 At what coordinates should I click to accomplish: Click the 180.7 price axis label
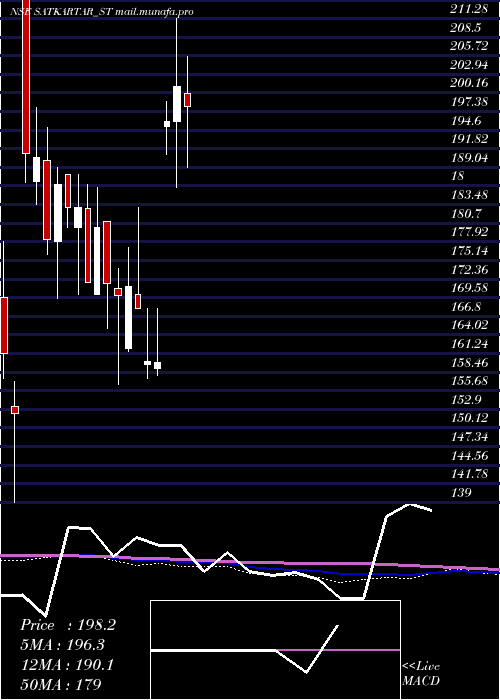coord(465,213)
